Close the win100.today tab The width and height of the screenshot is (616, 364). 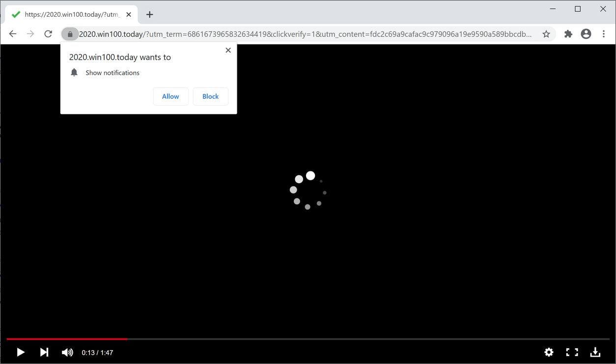pyautogui.click(x=129, y=15)
